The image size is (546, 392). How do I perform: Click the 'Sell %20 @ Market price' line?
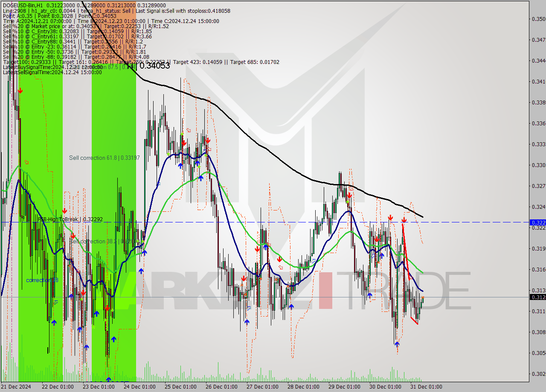click(x=86, y=26)
